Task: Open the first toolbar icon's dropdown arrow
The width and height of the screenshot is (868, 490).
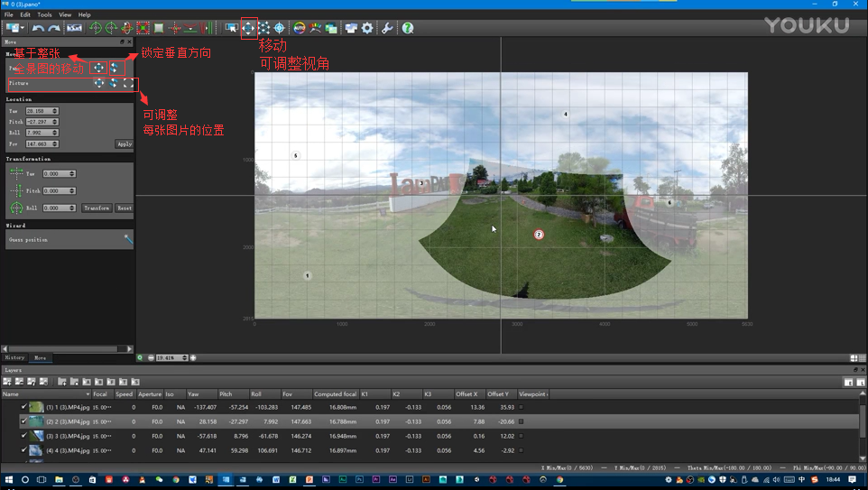Action: pyautogui.click(x=23, y=29)
